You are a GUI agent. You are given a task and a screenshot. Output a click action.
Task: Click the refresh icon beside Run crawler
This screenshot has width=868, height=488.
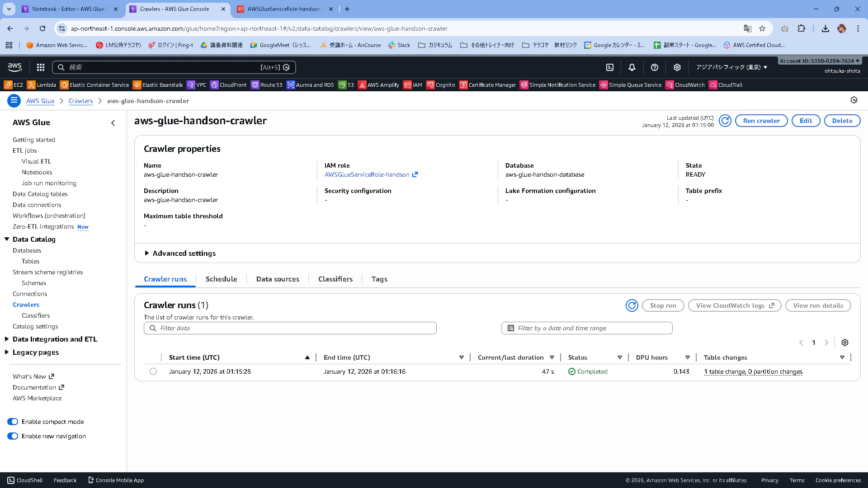(x=725, y=121)
